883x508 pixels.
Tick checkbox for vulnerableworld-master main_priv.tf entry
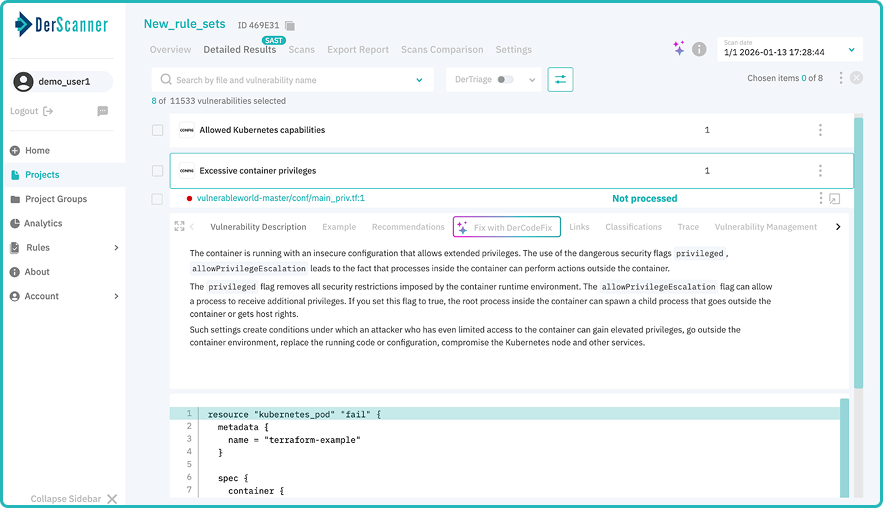coord(157,199)
